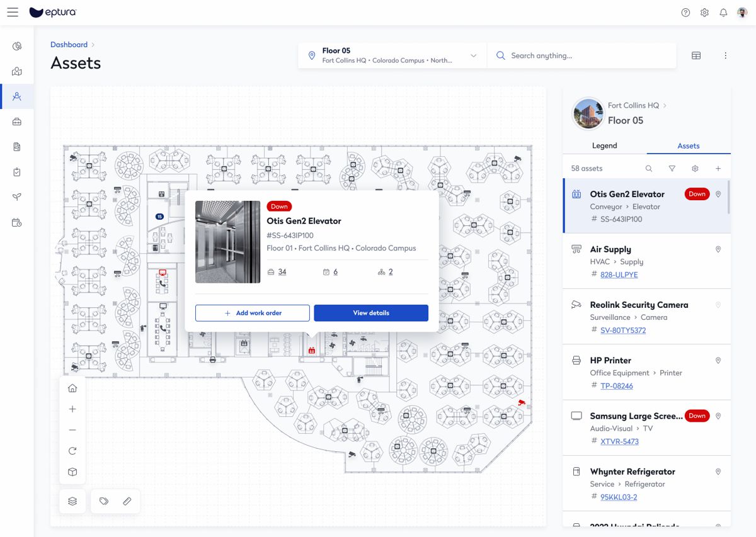Screen dimensions: 756x537
Task: Select the red TV marker on map
Action: 163,273
